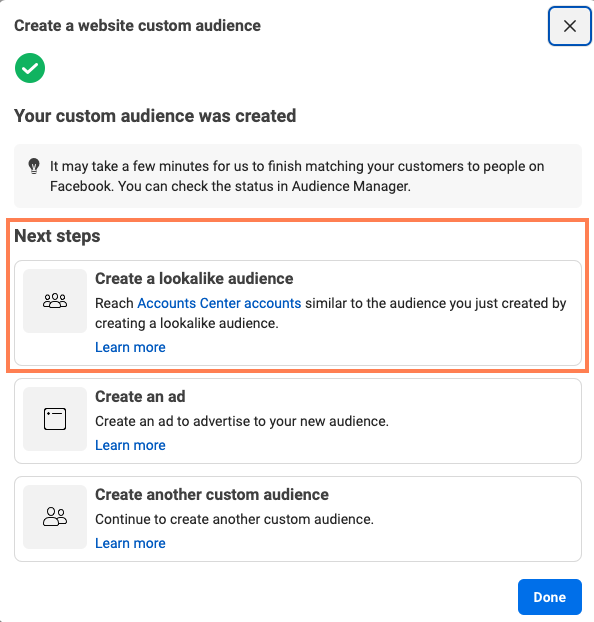
Task: Open Learn more under another custom audience
Action: (x=130, y=543)
